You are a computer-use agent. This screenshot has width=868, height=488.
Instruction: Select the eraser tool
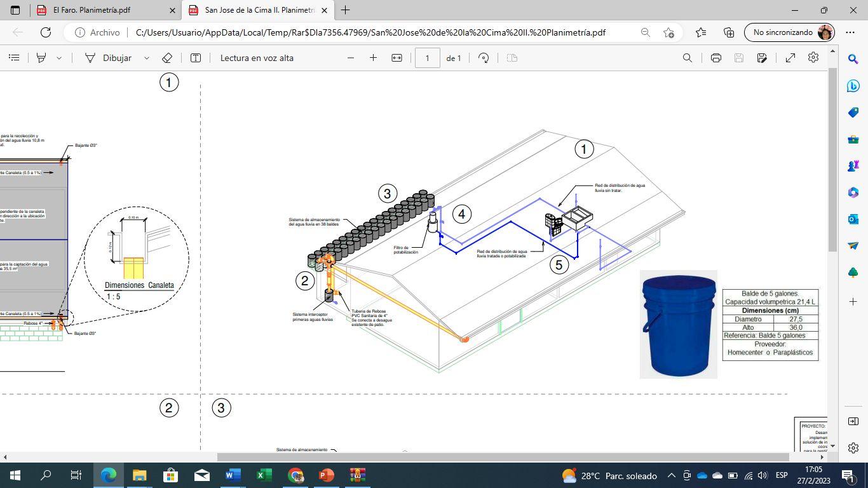pos(167,58)
